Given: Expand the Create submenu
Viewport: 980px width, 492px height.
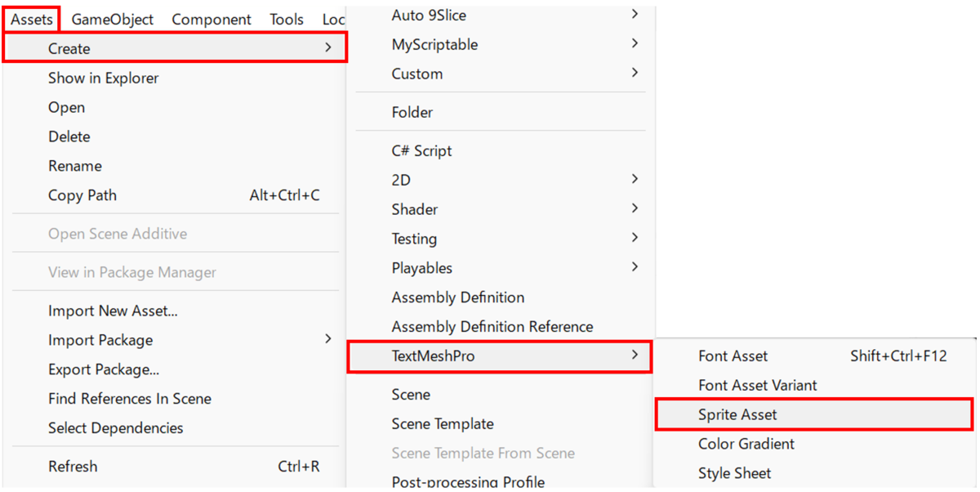Looking at the screenshot, I should [x=176, y=48].
